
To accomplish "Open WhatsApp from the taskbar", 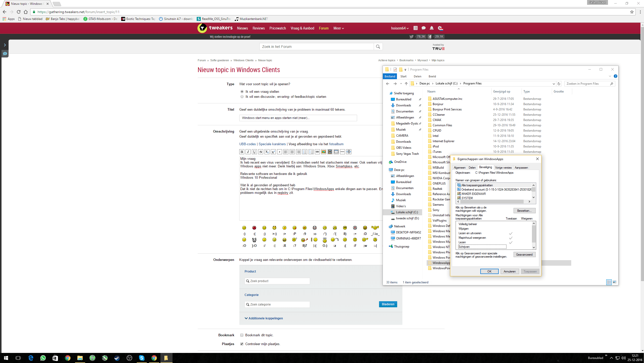I will pos(43,358).
